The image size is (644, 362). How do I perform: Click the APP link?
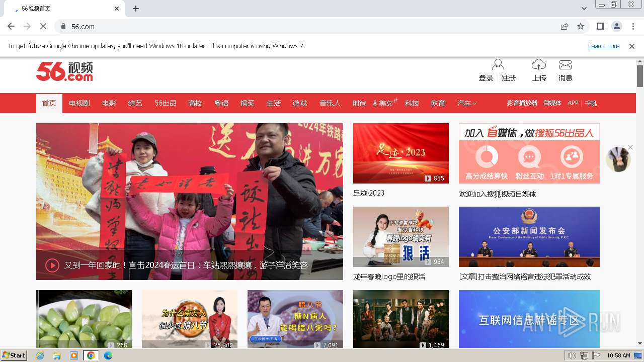(x=573, y=103)
